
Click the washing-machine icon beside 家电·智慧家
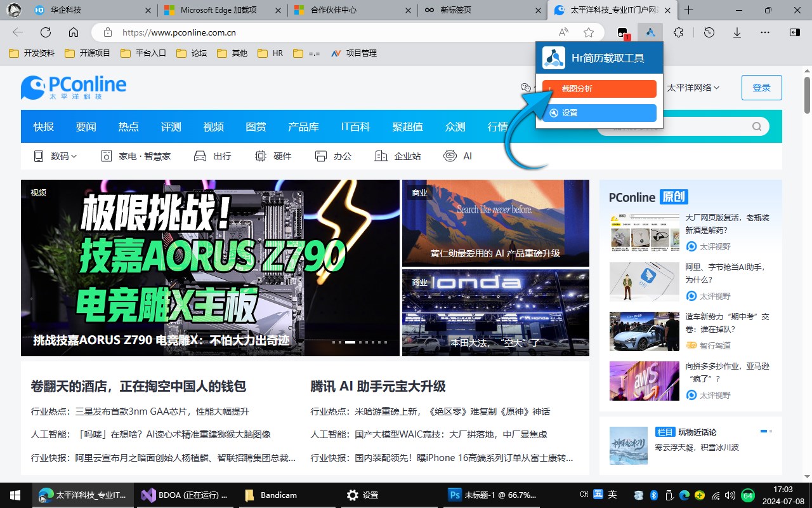tap(106, 156)
